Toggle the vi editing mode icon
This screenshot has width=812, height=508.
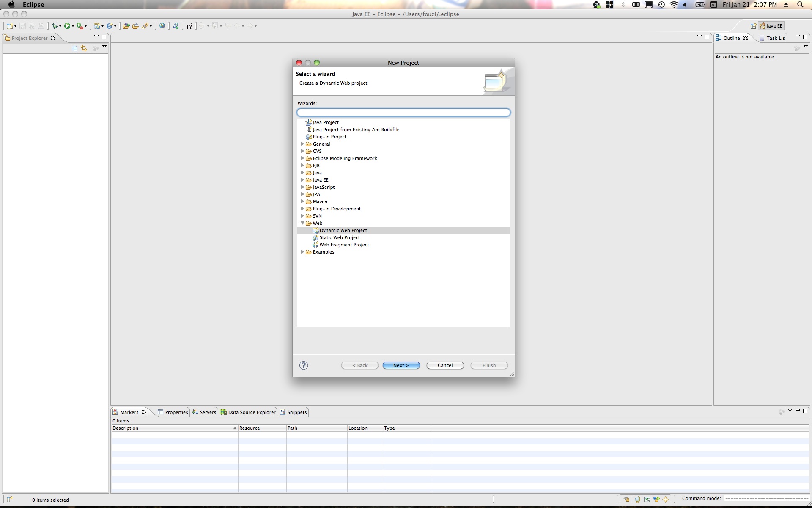(189, 26)
